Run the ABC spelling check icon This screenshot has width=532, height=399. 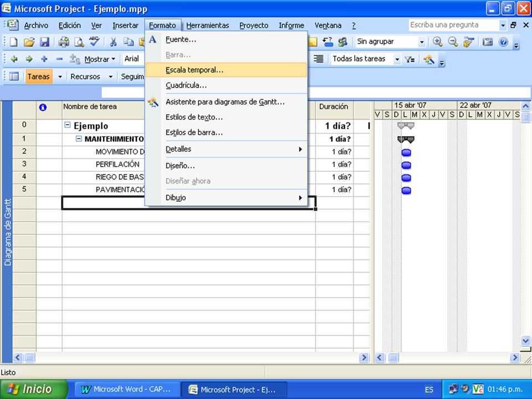[94, 41]
